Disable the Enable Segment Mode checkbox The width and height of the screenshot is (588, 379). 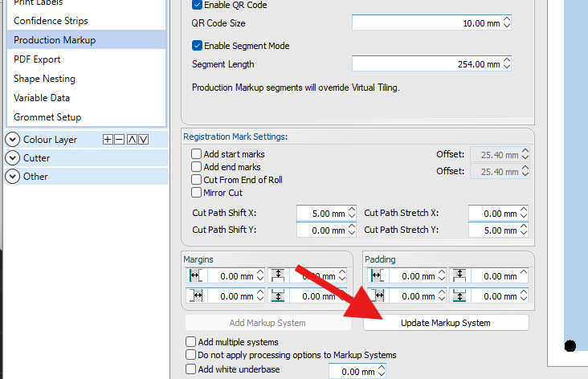pyautogui.click(x=198, y=46)
